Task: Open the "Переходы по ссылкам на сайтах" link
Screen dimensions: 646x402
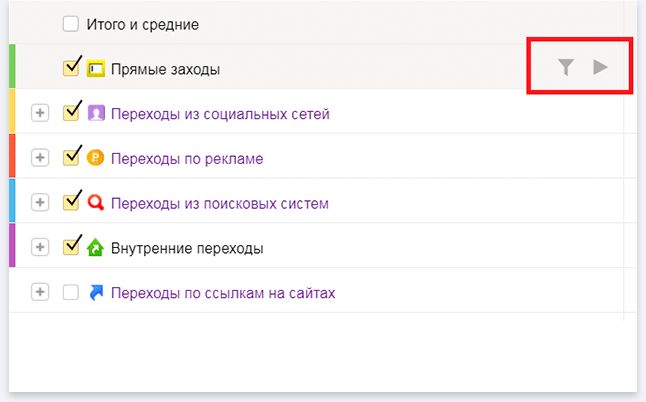Action: 223,293
